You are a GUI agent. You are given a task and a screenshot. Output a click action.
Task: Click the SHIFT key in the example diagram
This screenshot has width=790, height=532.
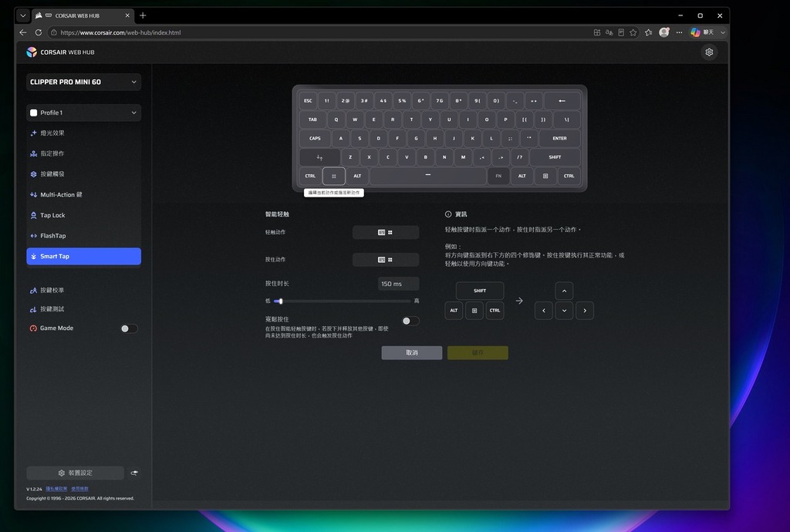[480, 291]
